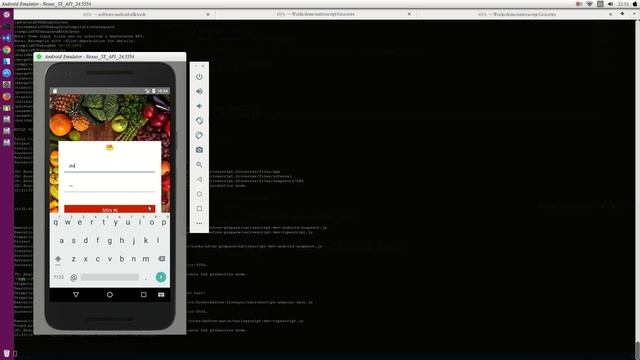640x360 pixels.
Task: Click the emulator toolbar Back triangle icon
Action: [199, 179]
